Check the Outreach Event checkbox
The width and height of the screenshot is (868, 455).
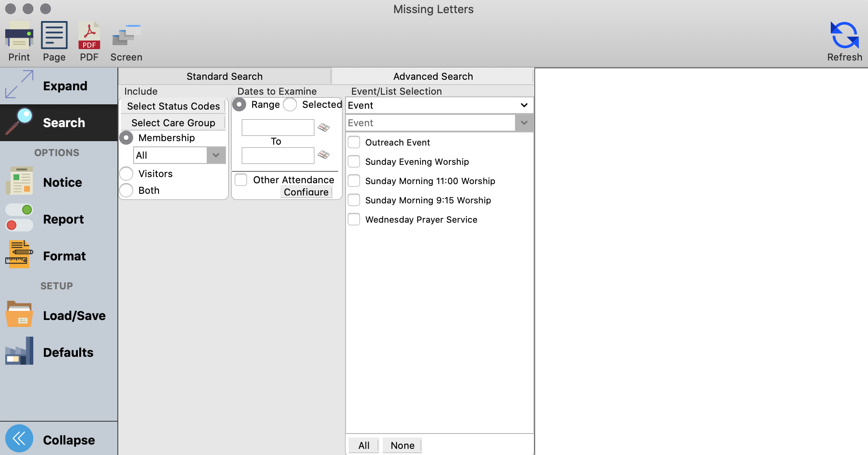click(x=354, y=142)
